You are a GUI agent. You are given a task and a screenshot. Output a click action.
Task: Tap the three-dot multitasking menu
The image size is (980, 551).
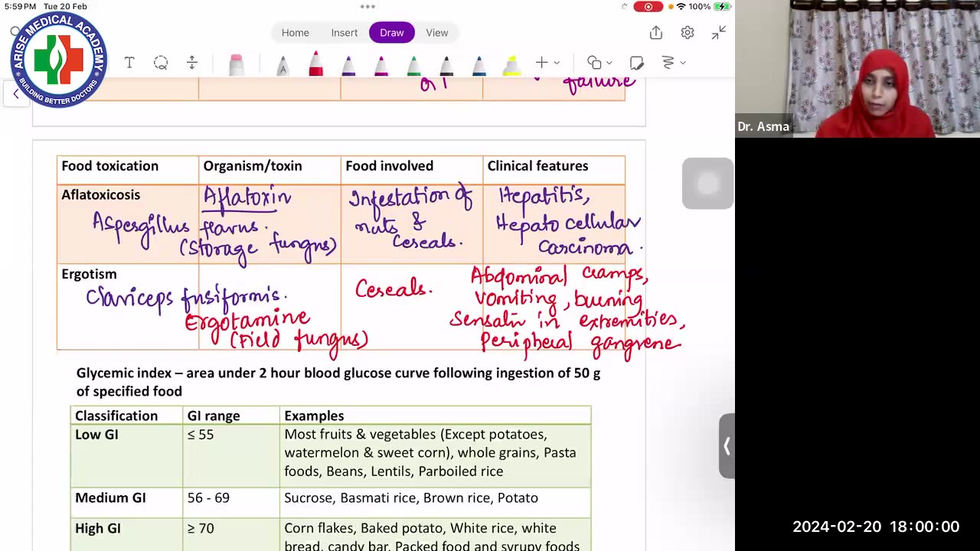pyautogui.click(x=367, y=6)
